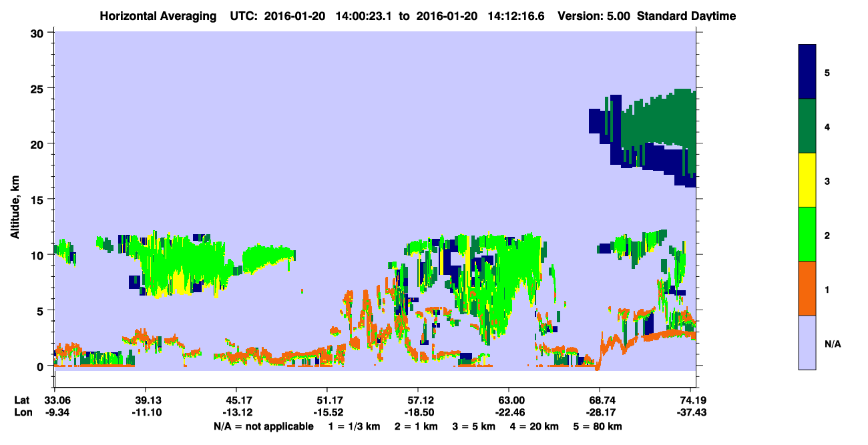Click the colorbar label '3'
This screenshot has height=445, width=868.
pos(827,180)
